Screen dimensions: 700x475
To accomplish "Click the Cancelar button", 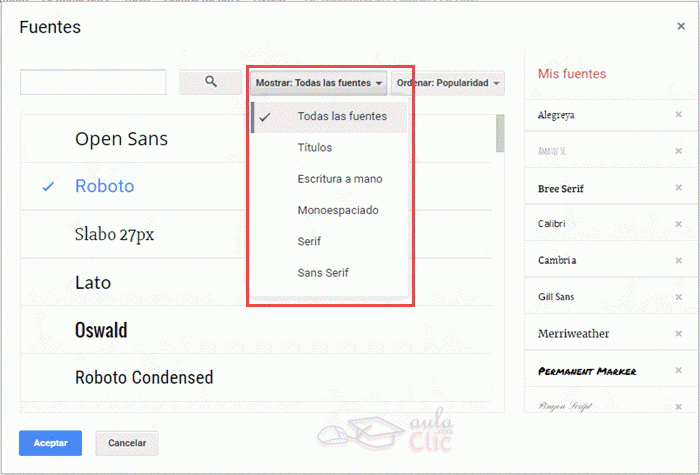I will pos(127,443).
